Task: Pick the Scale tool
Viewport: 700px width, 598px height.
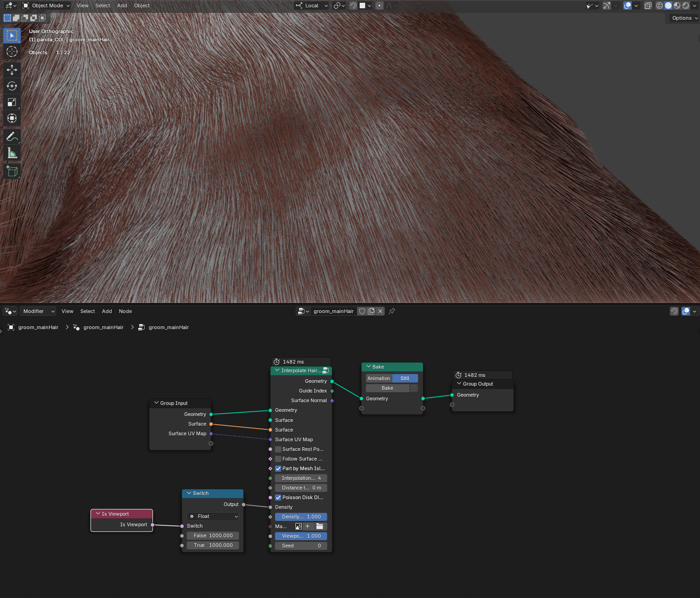Action: [x=12, y=102]
